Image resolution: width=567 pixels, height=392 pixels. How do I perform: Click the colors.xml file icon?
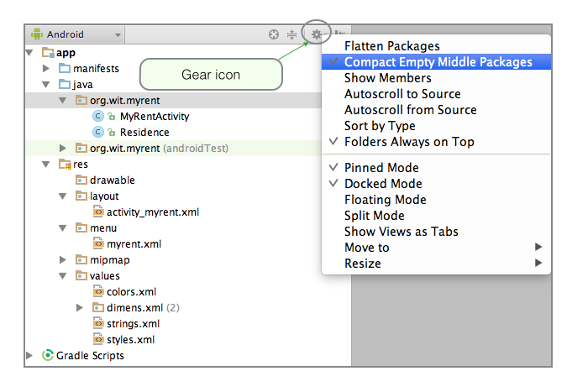tap(97, 292)
